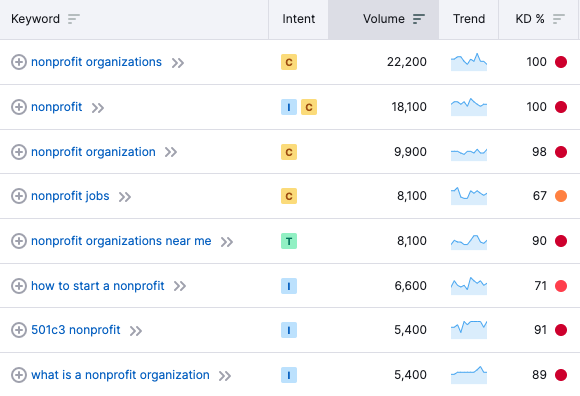580x396 pixels.
Task: Open 'how to start a nonprofit' link
Action: click(98, 285)
